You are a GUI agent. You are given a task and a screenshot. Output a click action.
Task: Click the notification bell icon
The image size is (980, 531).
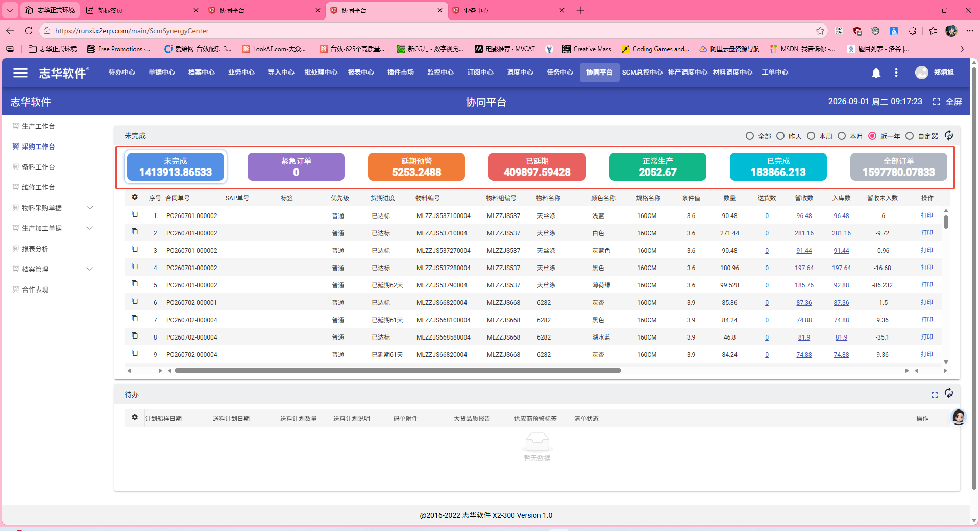876,73
